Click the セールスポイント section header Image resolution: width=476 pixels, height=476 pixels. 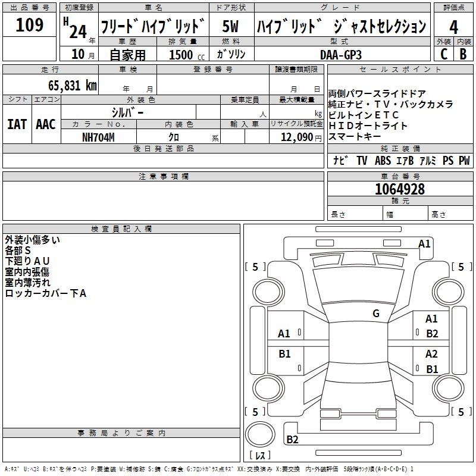[400, 70]
